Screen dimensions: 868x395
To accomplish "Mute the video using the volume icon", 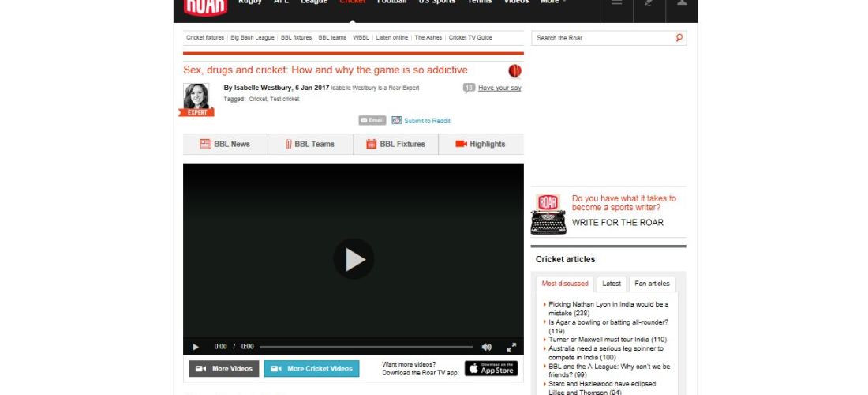I will 487,347.
